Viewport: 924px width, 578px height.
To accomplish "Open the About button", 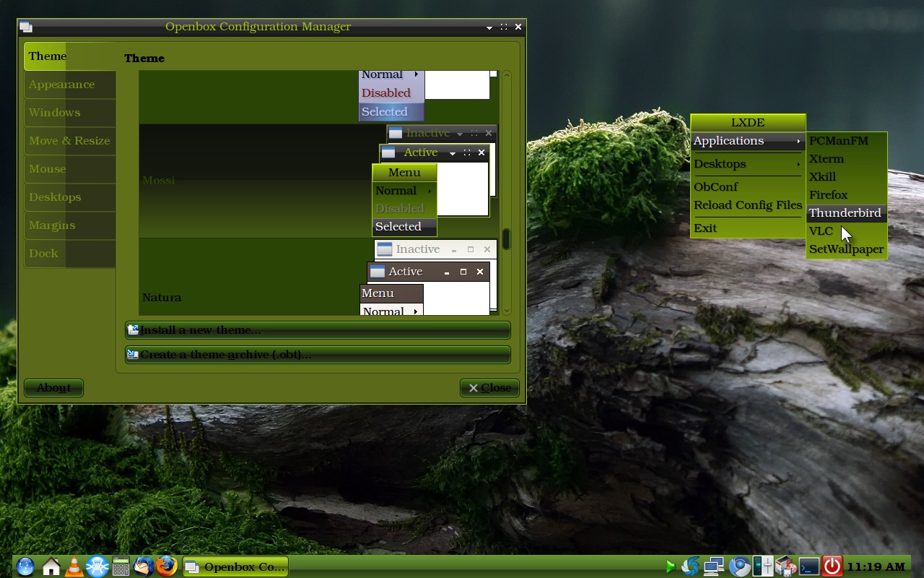I will 53,388.
